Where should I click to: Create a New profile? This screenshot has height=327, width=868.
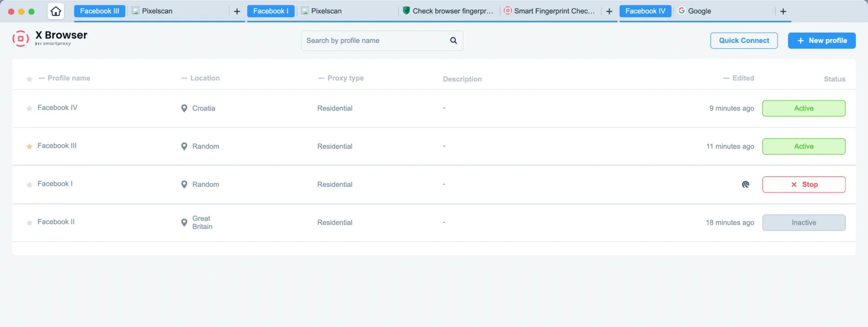[822, 41]
